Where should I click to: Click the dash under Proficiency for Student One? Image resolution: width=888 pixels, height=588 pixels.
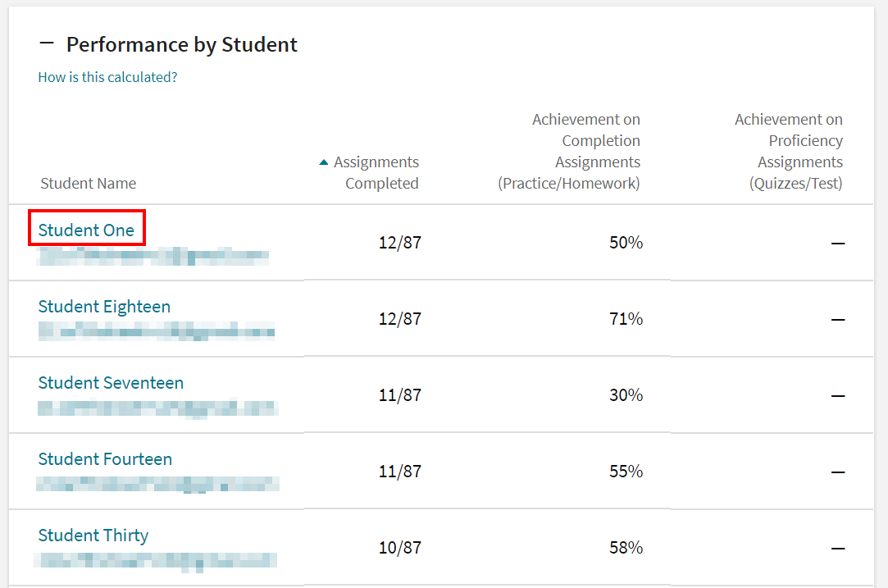pos(838,242)
